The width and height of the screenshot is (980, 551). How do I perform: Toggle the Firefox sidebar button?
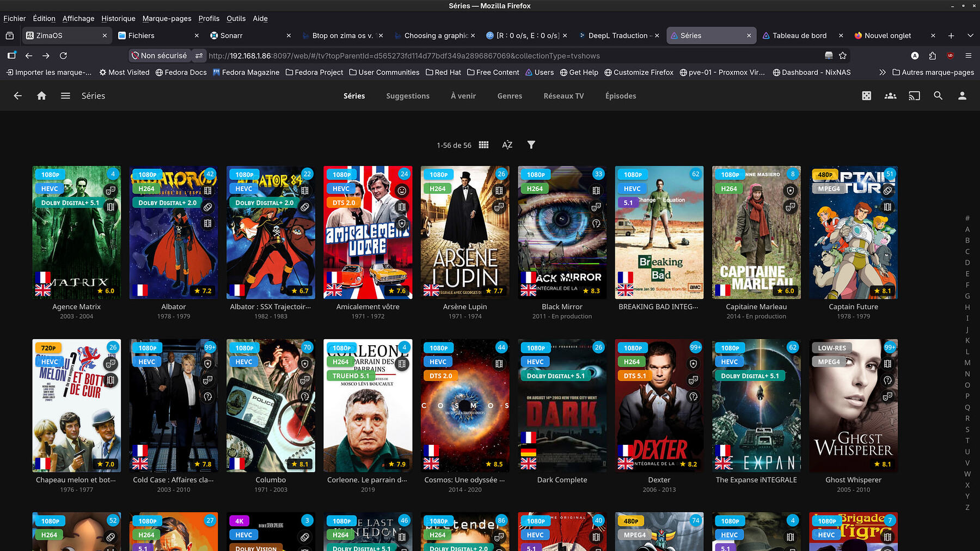coord(11,56)
